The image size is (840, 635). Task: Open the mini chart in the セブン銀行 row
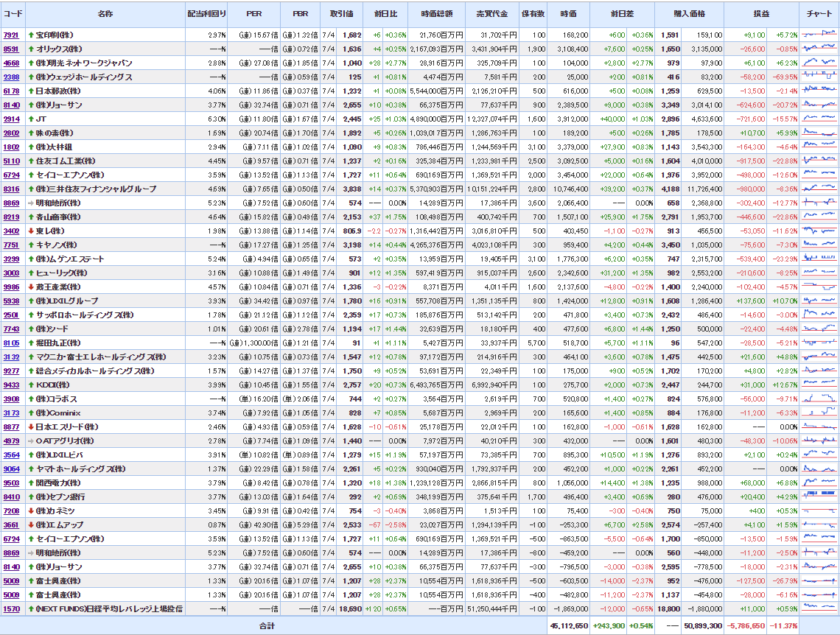point(819,497)
